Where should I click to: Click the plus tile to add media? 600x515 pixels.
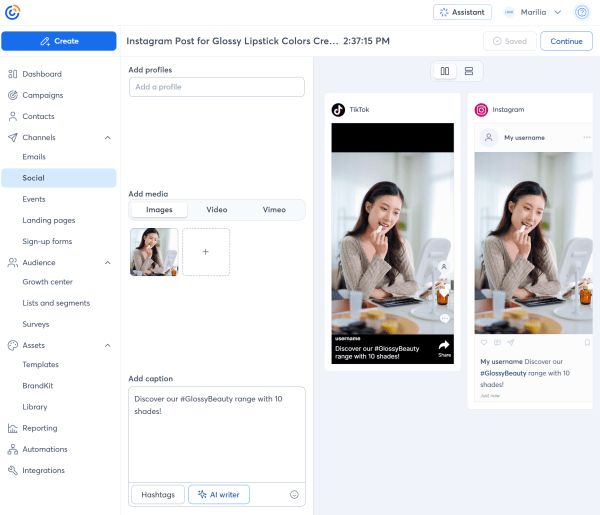point(206,252)
